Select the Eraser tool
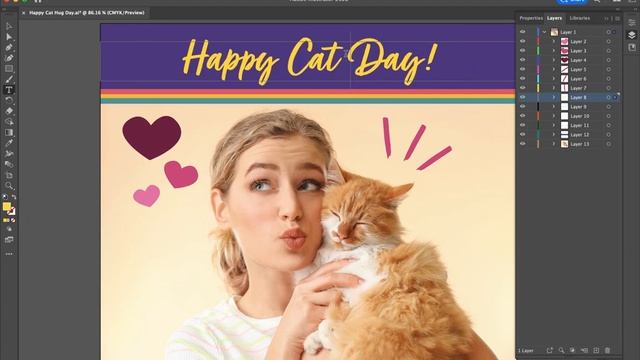Image resolution: width=640 pixels, height=360 pixels. click(9, 111)
